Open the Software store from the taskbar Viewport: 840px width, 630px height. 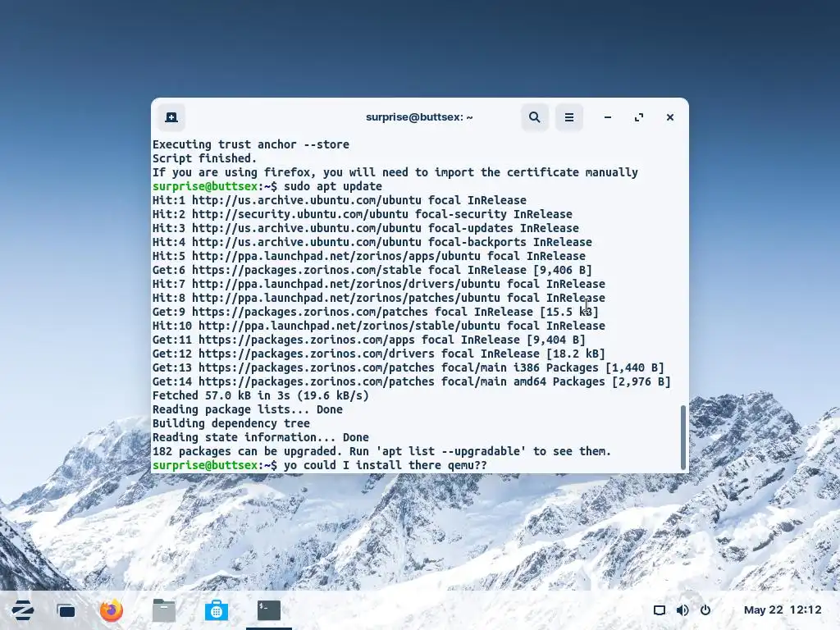pos(217,610)
